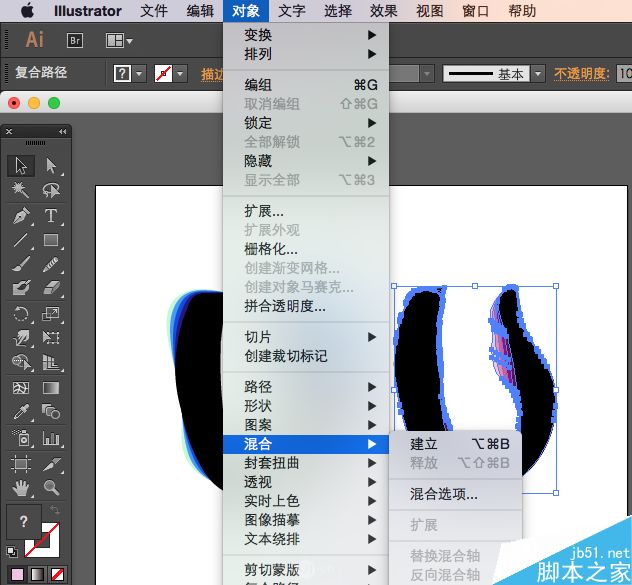
Task: Click the 不透明度 opacity link
Action: (x=581, y=74)
